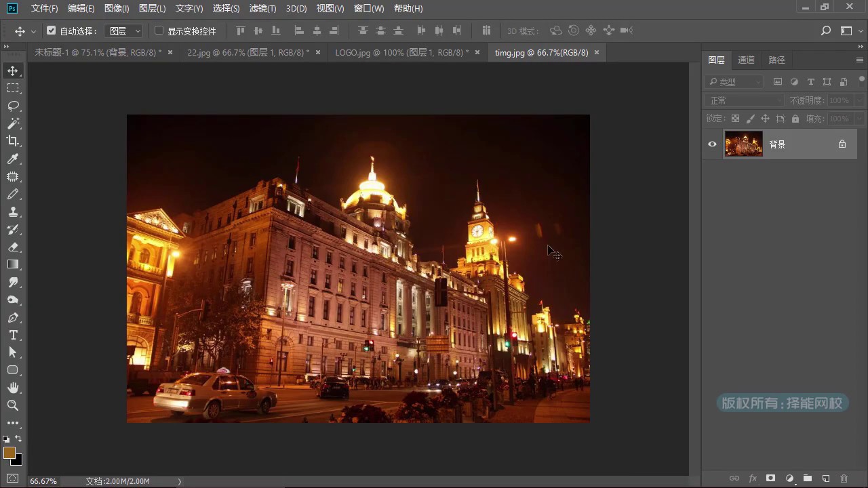This screenshot has width=868, height=488.
Task: Click the layer style fx icon
Action: click(753, 479)
